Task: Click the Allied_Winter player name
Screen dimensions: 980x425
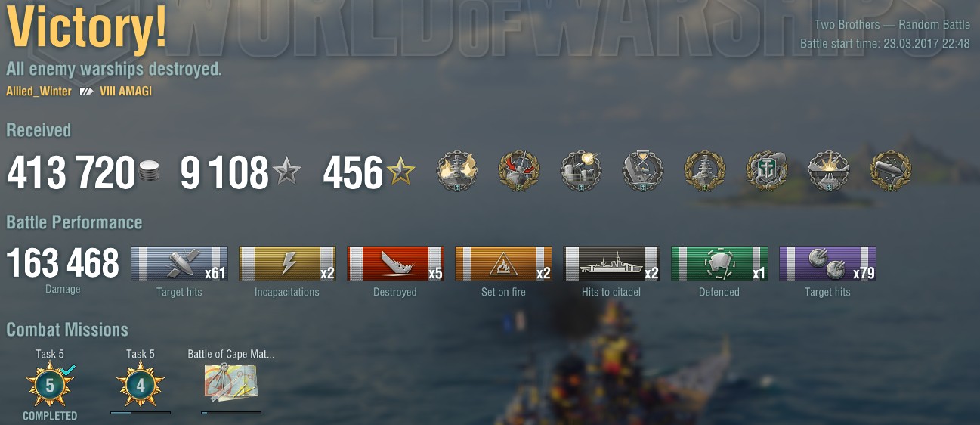Action: point(39,92)
